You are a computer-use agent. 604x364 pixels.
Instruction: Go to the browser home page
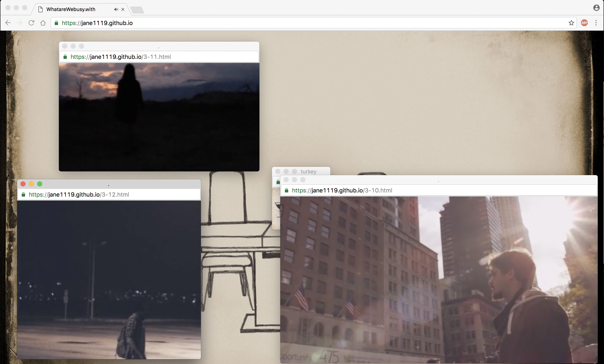pos(43,23)
